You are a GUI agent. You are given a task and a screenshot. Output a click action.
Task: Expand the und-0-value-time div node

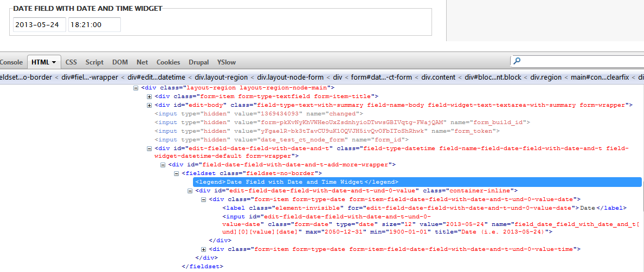204,249
